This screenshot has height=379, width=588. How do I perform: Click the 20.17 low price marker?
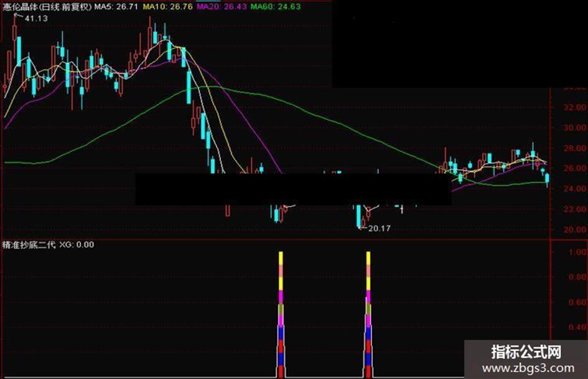(x=379, y=228)
